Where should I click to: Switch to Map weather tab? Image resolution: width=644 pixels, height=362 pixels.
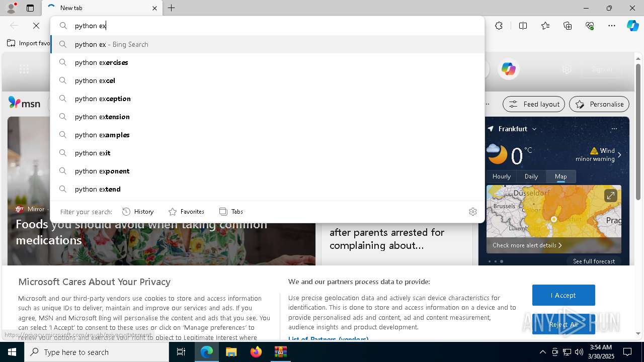561,176
